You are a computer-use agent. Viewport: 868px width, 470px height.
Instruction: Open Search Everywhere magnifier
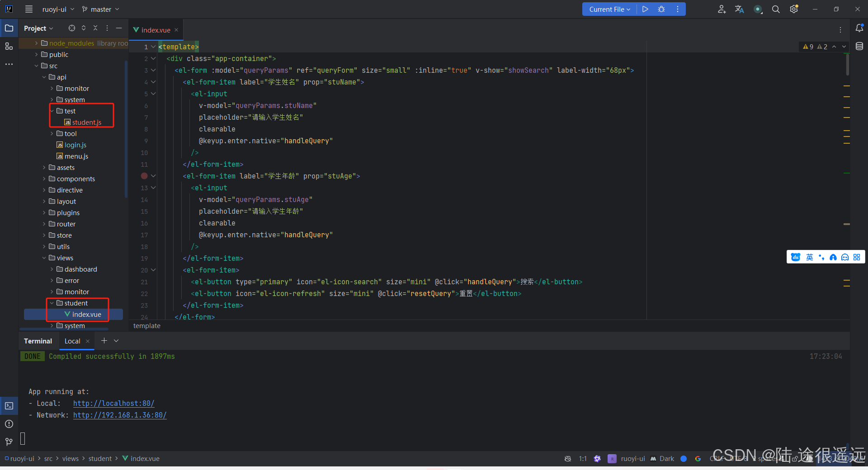[x=776, y=9]
